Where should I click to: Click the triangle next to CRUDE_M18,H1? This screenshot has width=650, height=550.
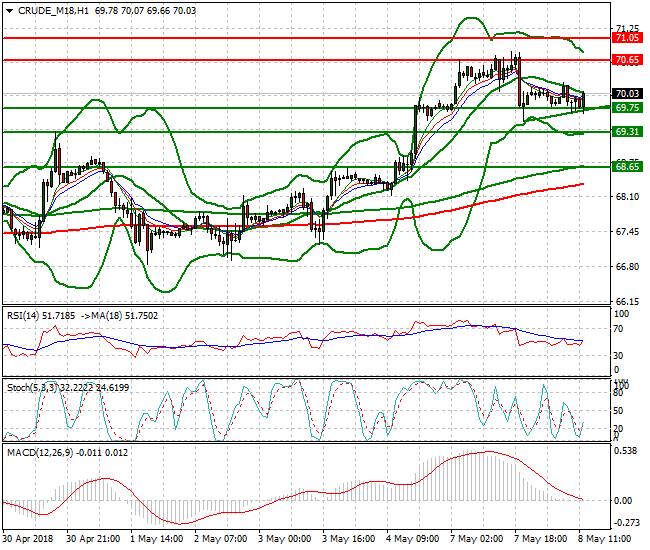coord(9,11)
